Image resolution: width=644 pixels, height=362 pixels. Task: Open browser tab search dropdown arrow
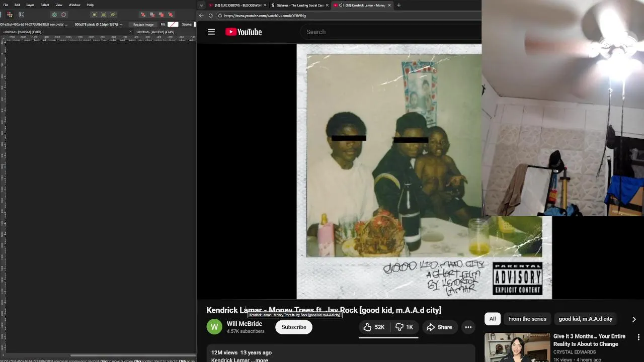point(201,5)
